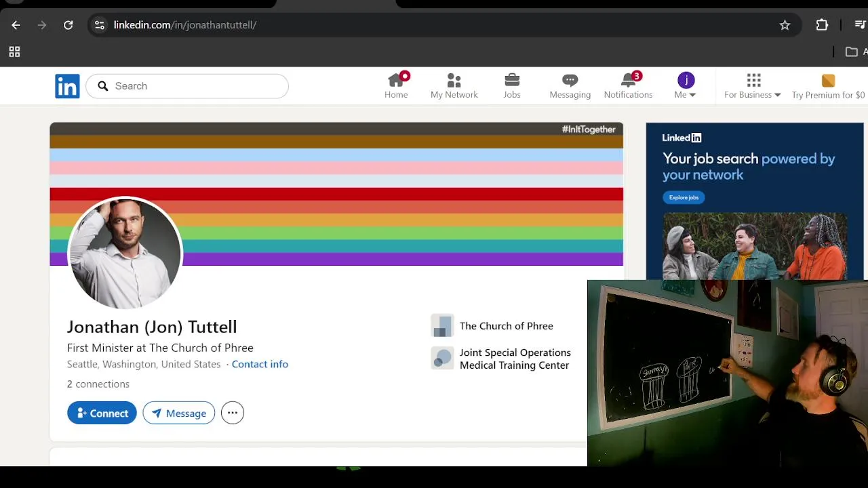This screenshot has width=868, height=488.
Task: Go back using browser back arrow
Action: point(16,25)
